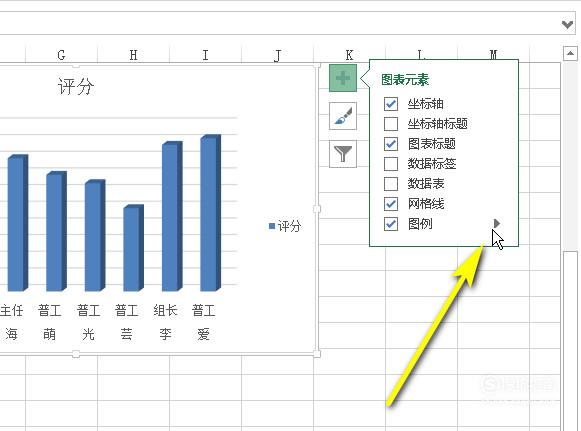Click the 普工 萌 axis label
This screenshot has width=581, height=431.
pos(50,322)
